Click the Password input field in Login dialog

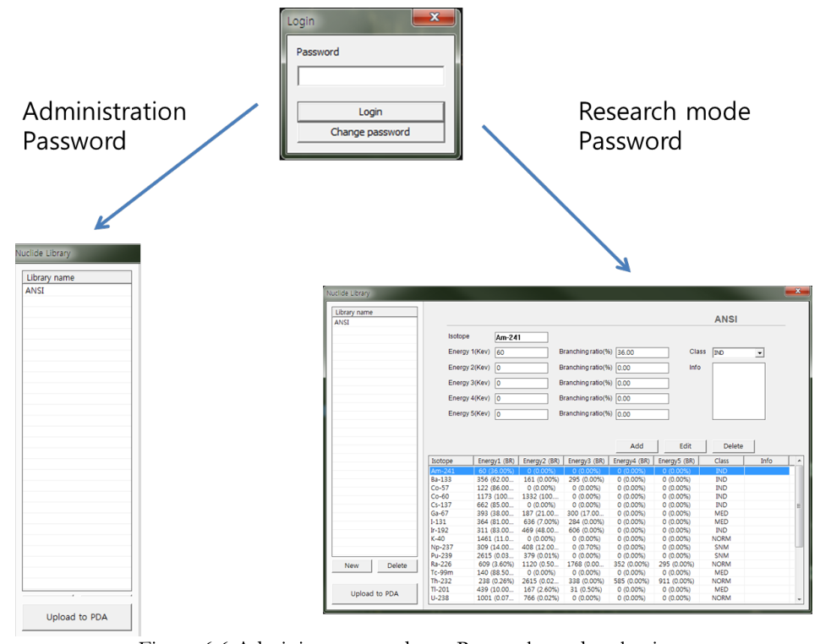pos(370,76)
